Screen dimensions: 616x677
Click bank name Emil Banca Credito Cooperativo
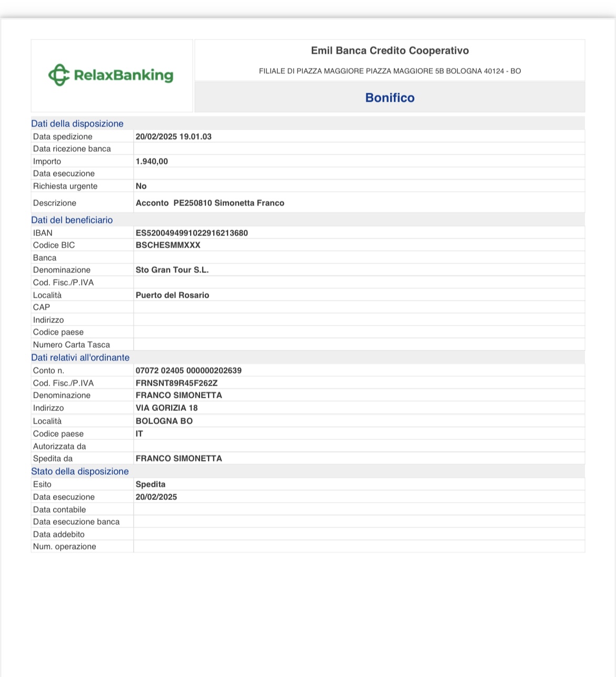coord(390,51)
